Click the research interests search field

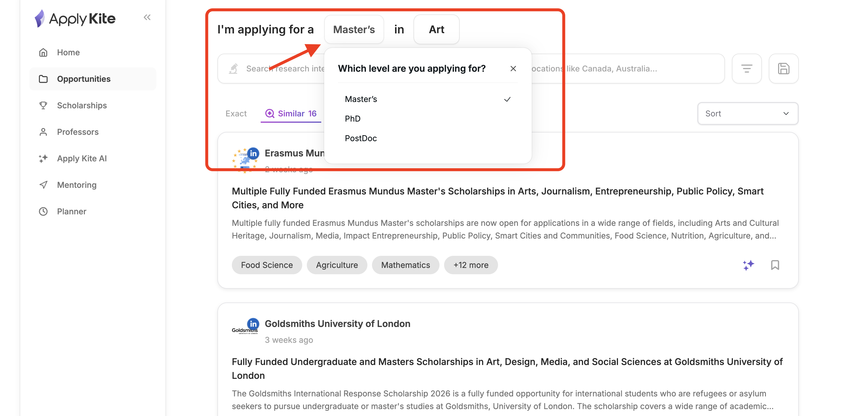[280, 68]
